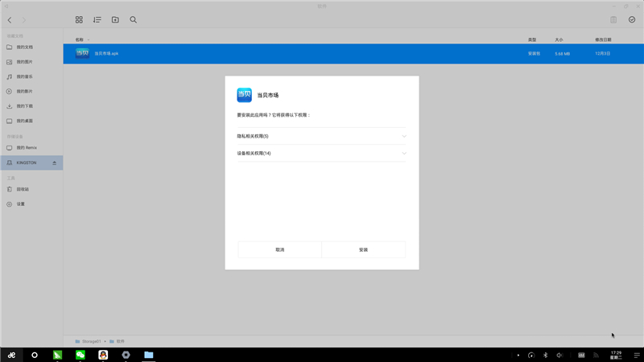Open the sort order options
Image resolution: width=644 pixels, height=362 pixels.
point(97,19)
